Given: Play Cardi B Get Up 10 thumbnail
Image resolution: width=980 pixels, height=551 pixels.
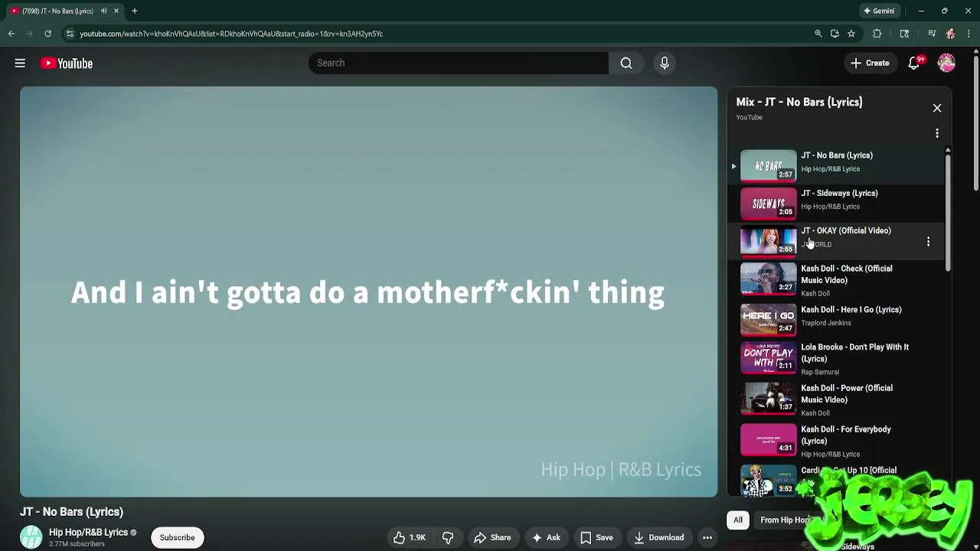Looking at the screenshot, I should click(768, 481).
